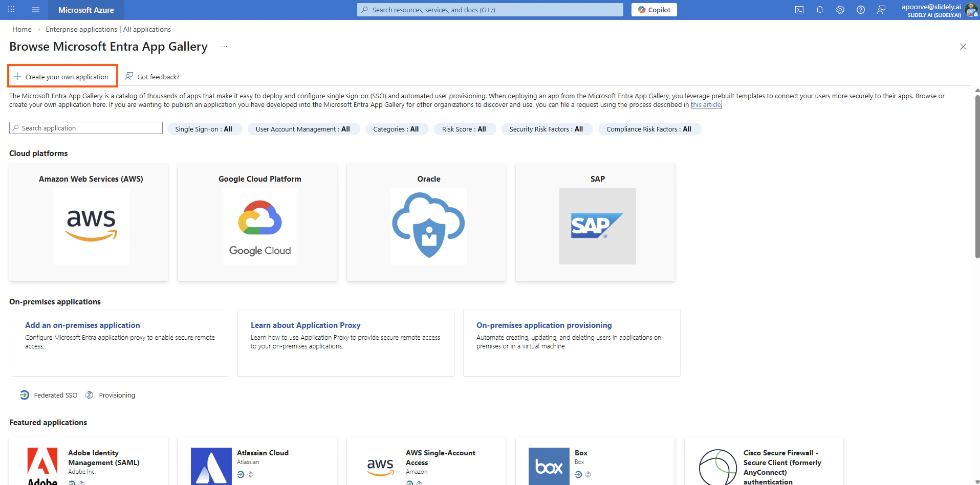The image size is (980, 485).
Task: Open portal settings gear icon
Action: coord(840,10)
